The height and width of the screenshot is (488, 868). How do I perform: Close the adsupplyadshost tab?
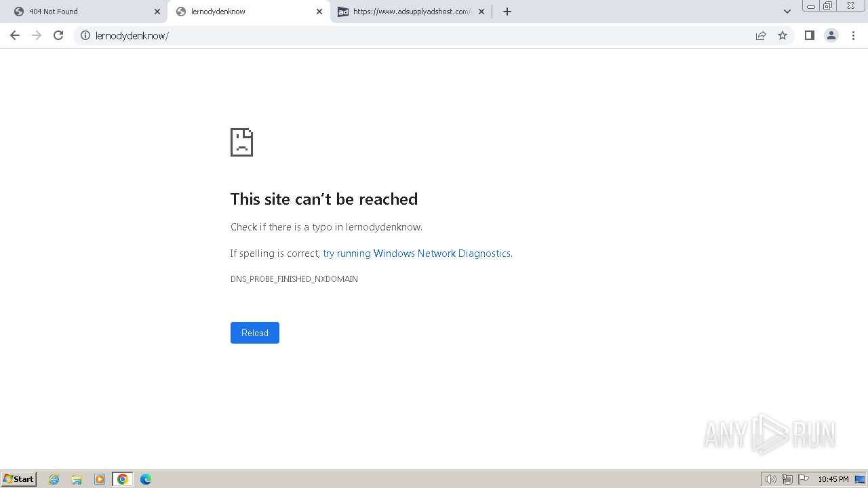click(x=481, y=12)
